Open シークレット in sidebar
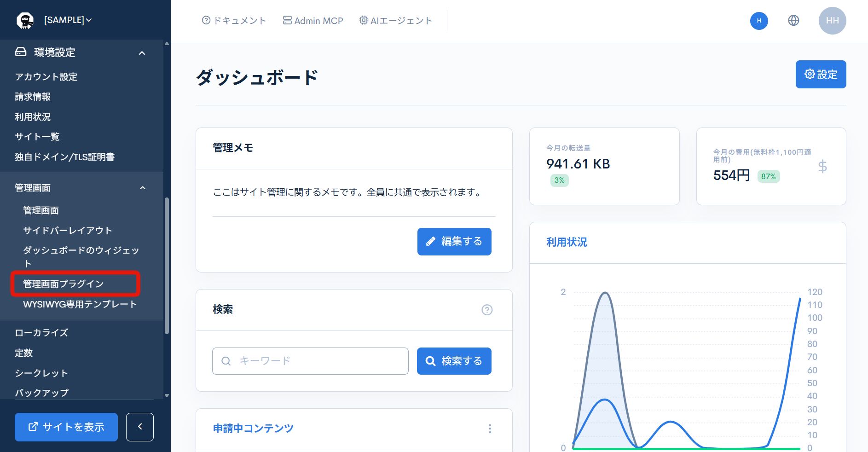 [x=41, y=373]
